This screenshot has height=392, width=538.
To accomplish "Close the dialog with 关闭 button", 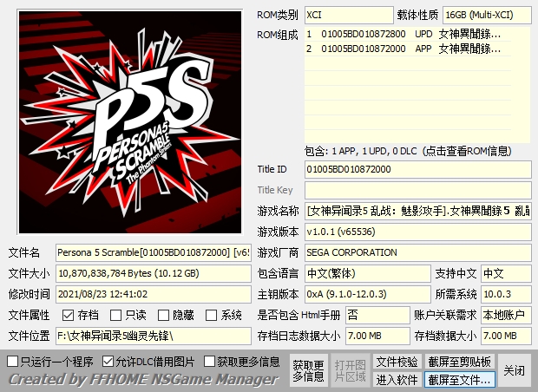I will [x=514, y=370].
